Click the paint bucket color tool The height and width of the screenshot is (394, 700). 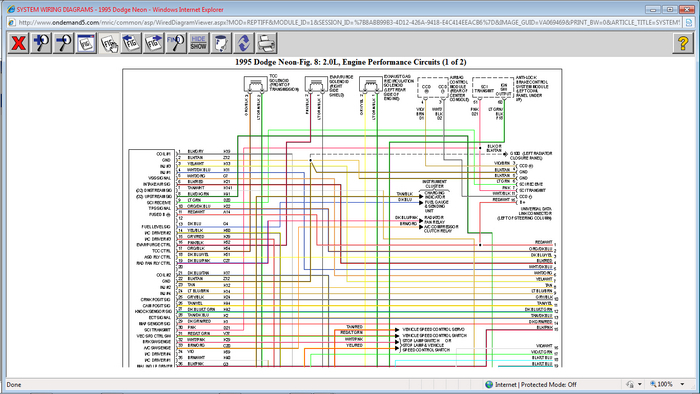[221, 43]
